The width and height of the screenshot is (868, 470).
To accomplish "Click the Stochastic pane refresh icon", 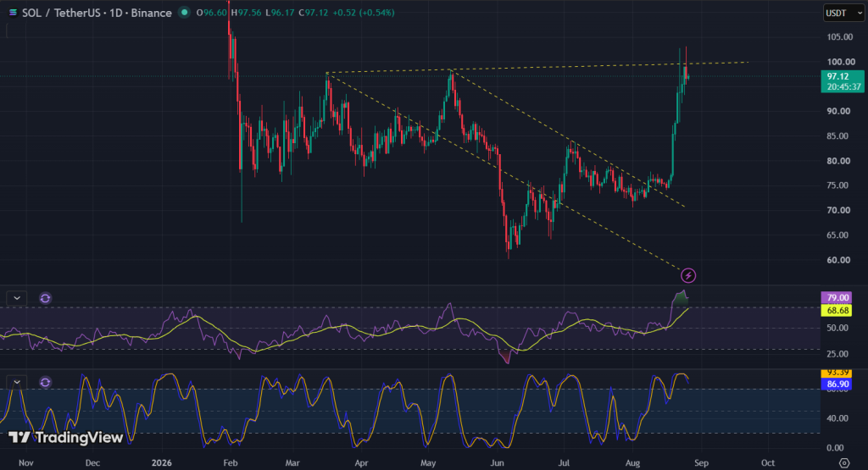I will click(46, 382).
